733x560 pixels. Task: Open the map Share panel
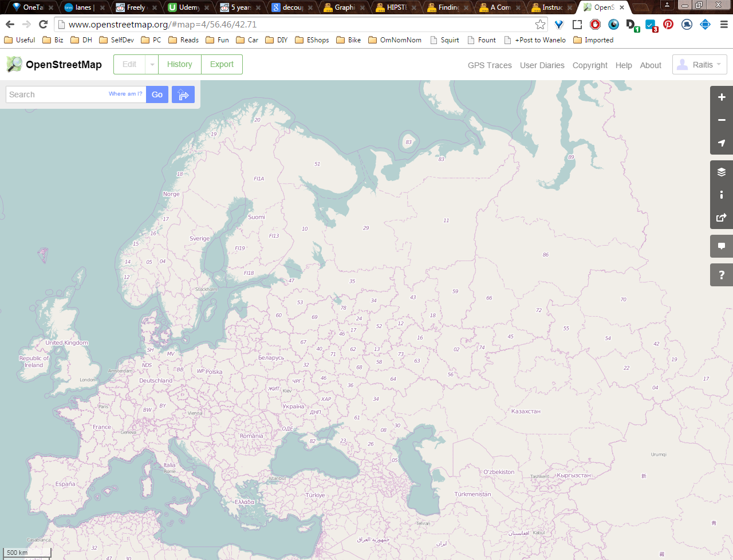[x=722, y=218]
